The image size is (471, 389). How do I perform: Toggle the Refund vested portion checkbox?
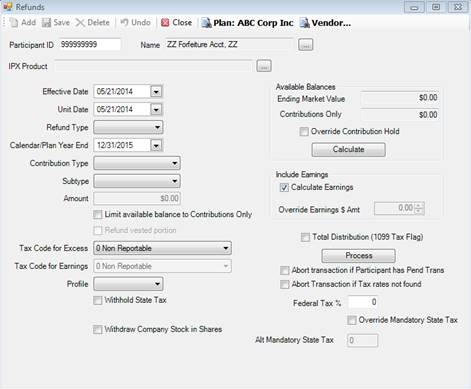(x=98, y=230)
